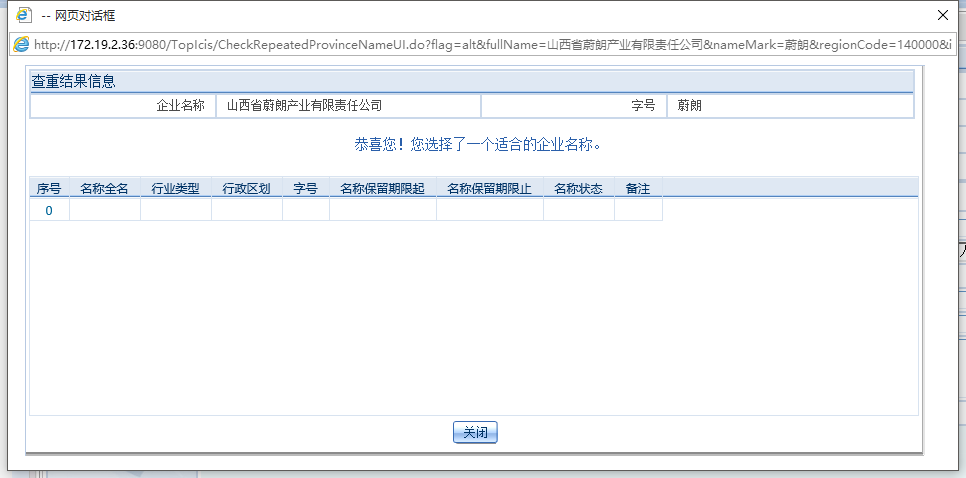
Task: Click the 网页对话框 title text
Action: click(x=78, y=16)
